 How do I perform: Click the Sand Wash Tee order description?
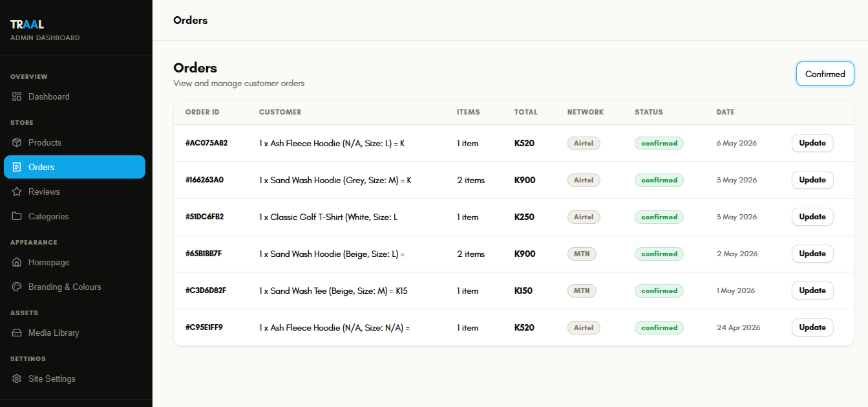(333, 291)
